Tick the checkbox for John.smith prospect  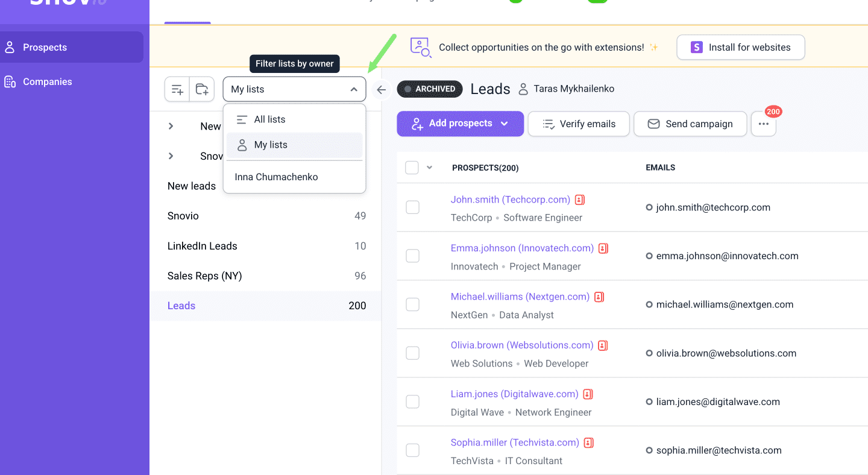click(412, 207)
